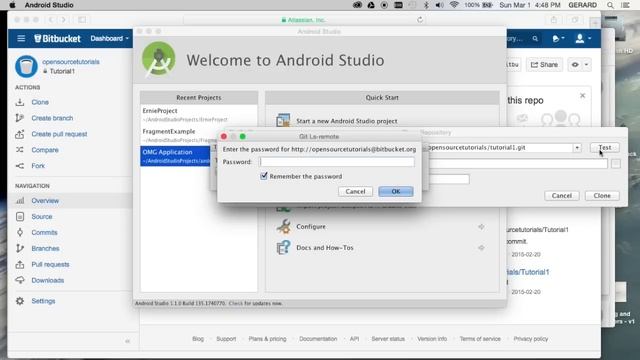Click the volume menu bar icon
Viewport: 640px width, 360px height.
pos(440,5)
